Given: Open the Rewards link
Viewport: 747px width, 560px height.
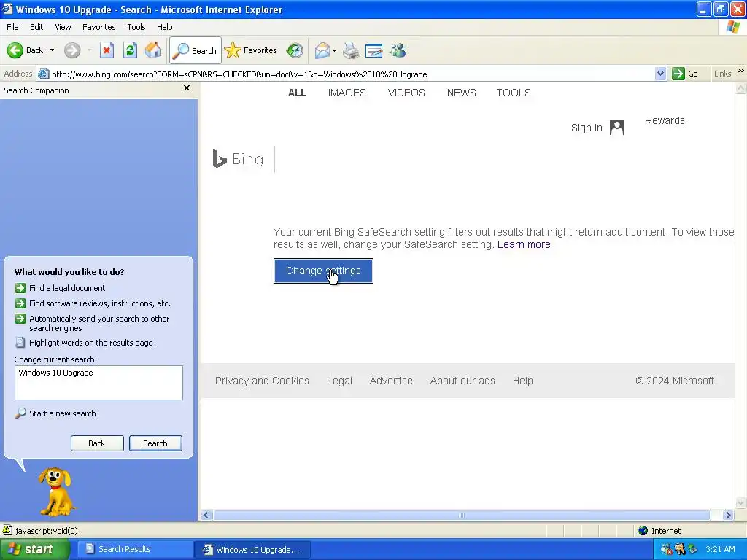Looking at the screenshot, I should pyautogui.click(x=665, y=120).
